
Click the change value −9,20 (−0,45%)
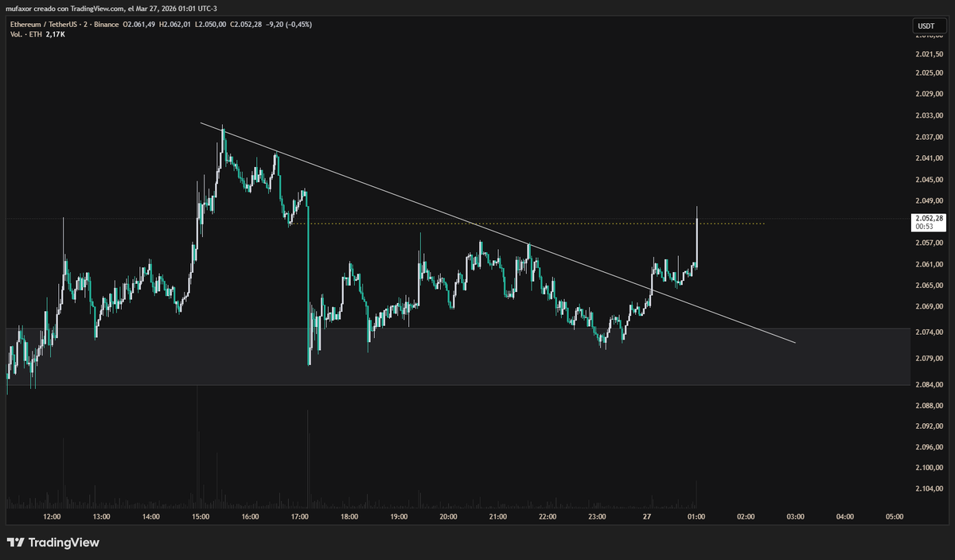pos(290,25)
